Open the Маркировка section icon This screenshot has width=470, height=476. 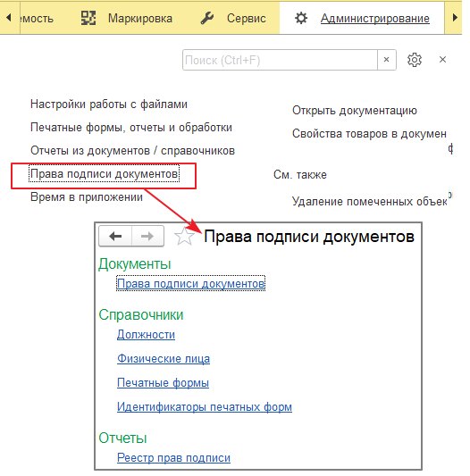[88, 18]
